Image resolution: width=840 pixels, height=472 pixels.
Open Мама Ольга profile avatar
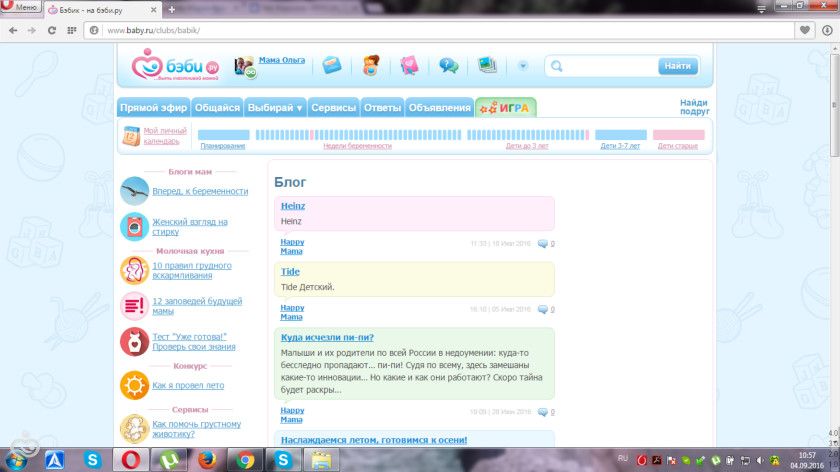pos(244,67)
